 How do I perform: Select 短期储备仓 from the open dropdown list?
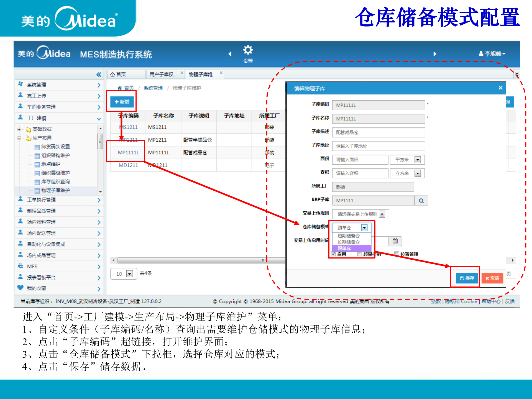pyautogui.click(x=349, y=236)
